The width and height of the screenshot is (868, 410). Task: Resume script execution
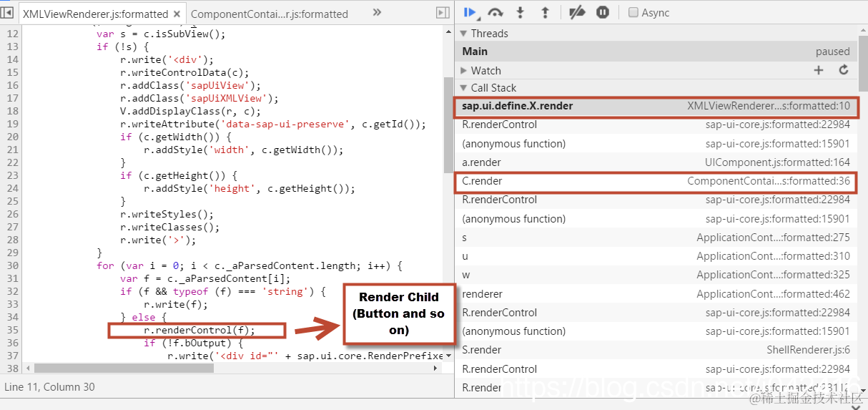[470, 12]
